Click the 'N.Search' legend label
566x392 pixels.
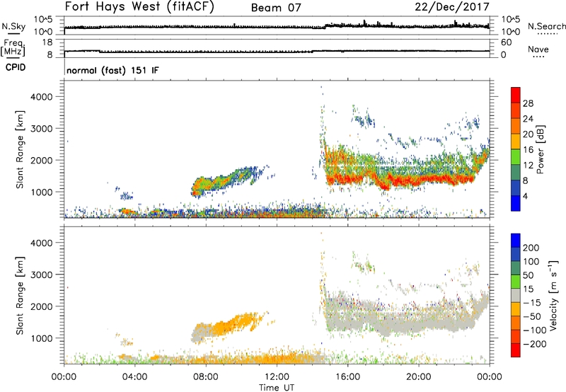(x=546, y=26)
